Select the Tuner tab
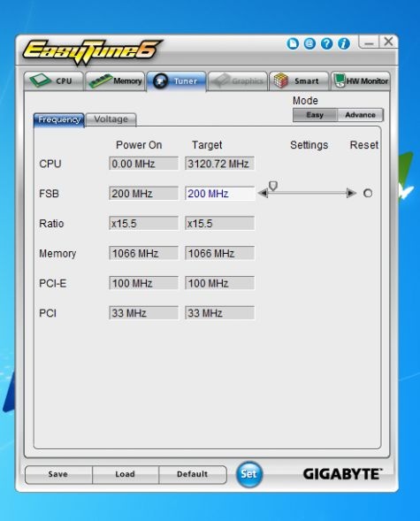The height and width of the screenshot is (521, 420). coord(176,80)
